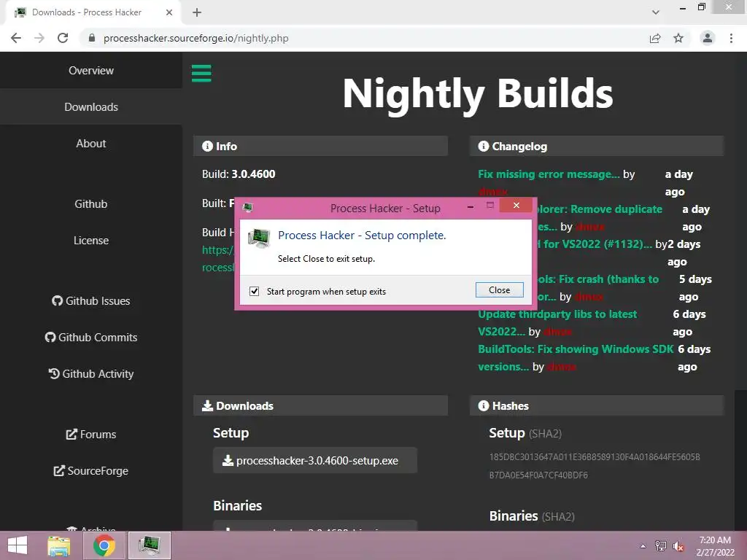This screenshot has height=560, width=747.
Task: Click the Setup SHA2 hash value
Action: click(x=594, y=466)
